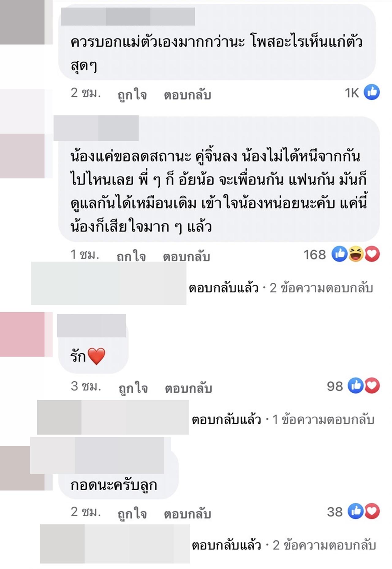Click the blue like reaction icon beside 1K
The width and height of the screenshot is (392, 569).
click(372, 92)
